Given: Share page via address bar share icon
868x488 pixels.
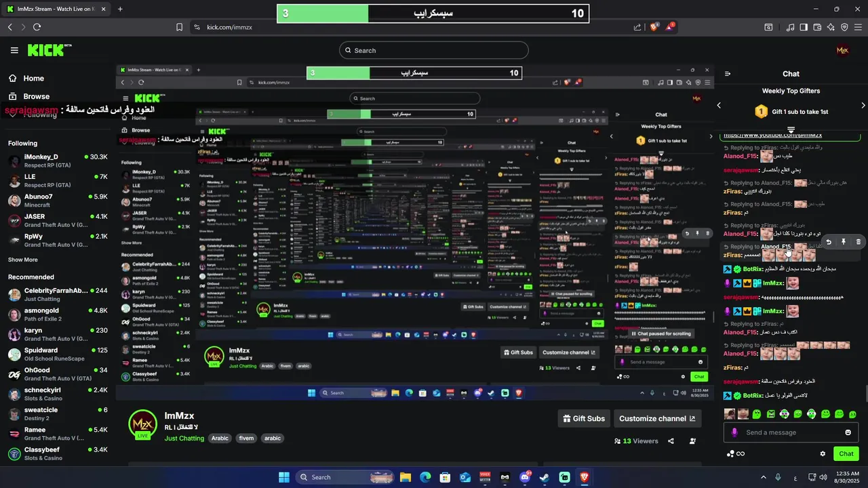Looking at the screenshot, I should (x=637, y=27).
